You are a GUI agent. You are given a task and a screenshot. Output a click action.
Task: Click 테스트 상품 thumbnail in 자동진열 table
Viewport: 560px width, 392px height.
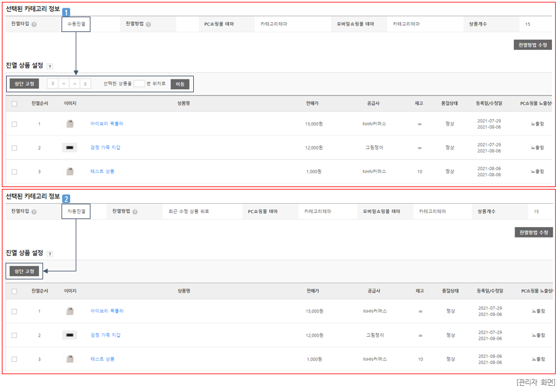tap(70, 359)
